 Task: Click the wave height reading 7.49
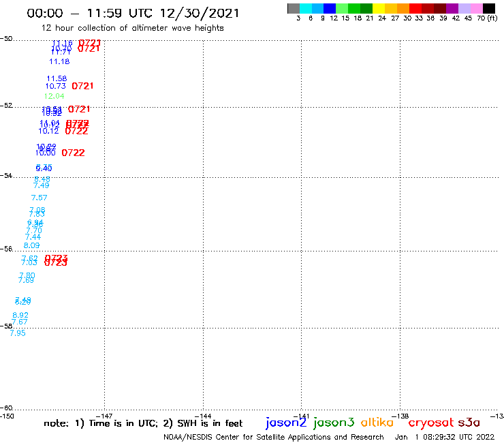click(42, 185)
